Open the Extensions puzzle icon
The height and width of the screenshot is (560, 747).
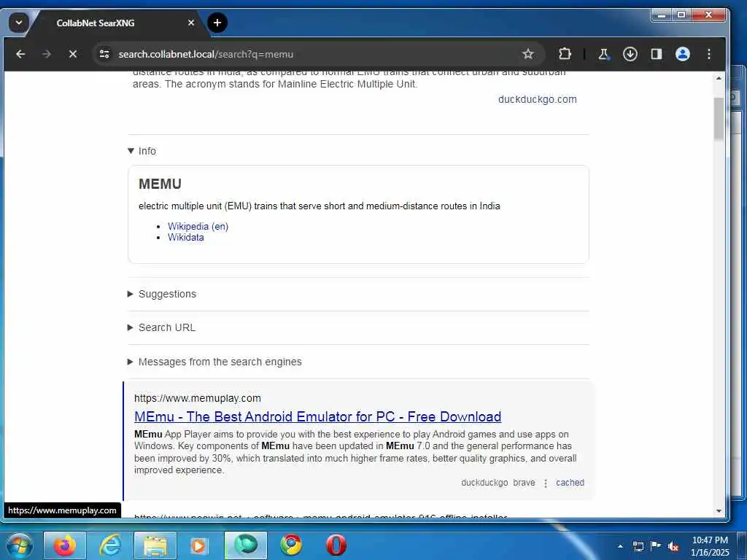[x=565, y=54]
